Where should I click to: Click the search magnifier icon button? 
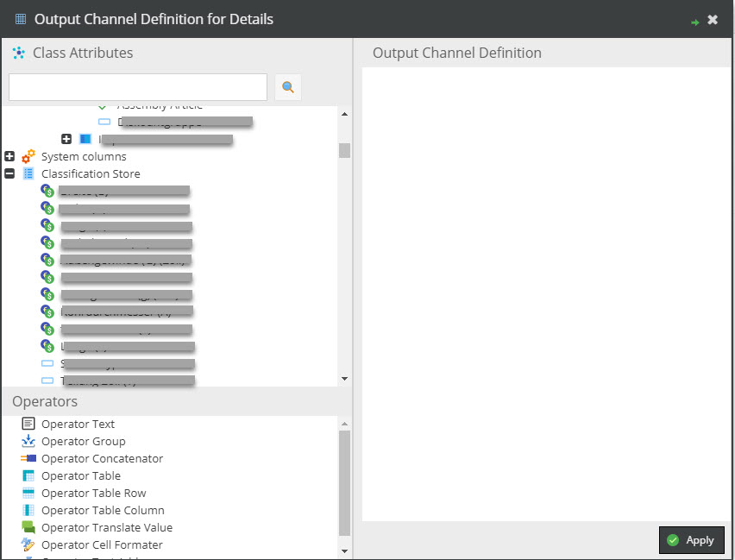click(288, 87)
